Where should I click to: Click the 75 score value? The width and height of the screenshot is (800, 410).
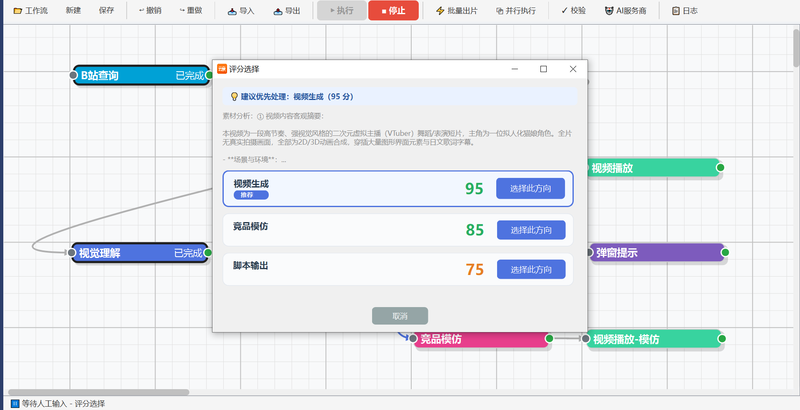tap(474, 269)
